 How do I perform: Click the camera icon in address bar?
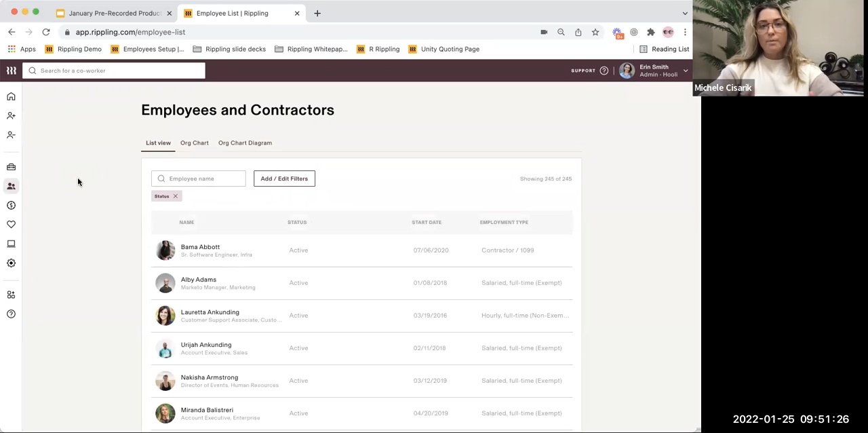[544, 32]
